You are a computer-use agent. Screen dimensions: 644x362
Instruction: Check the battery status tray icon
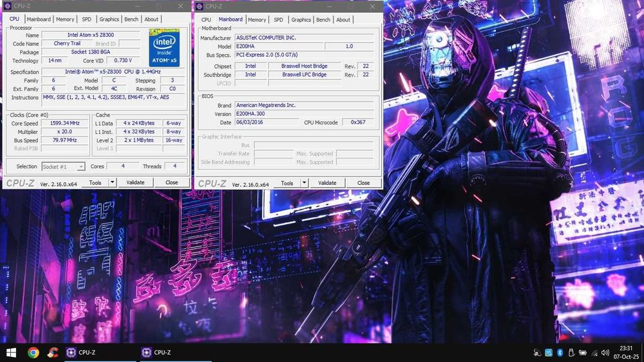(x=582, y=352)
